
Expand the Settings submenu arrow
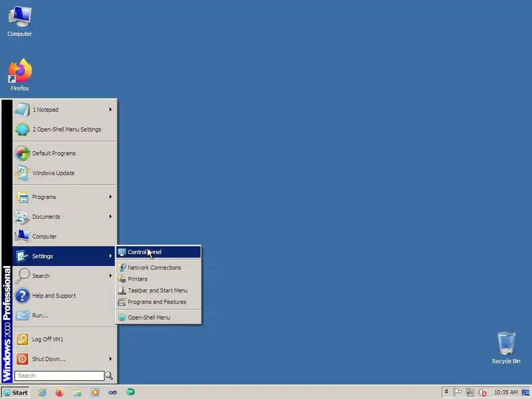(110, 256)
